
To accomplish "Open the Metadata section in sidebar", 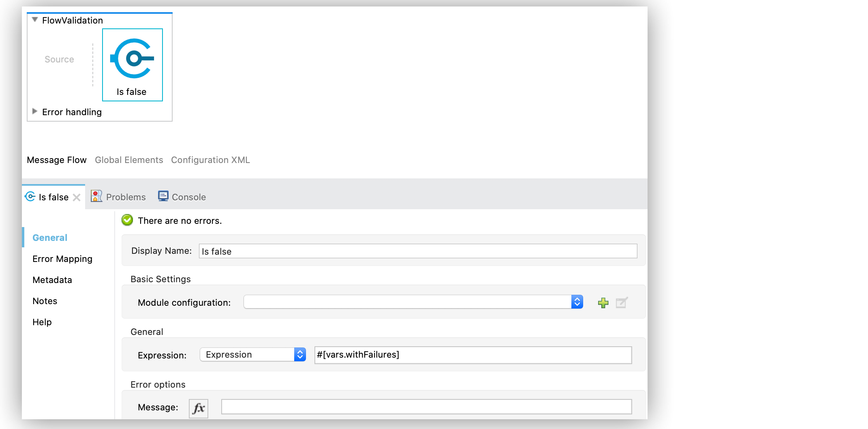I will (x=52, y=280).
